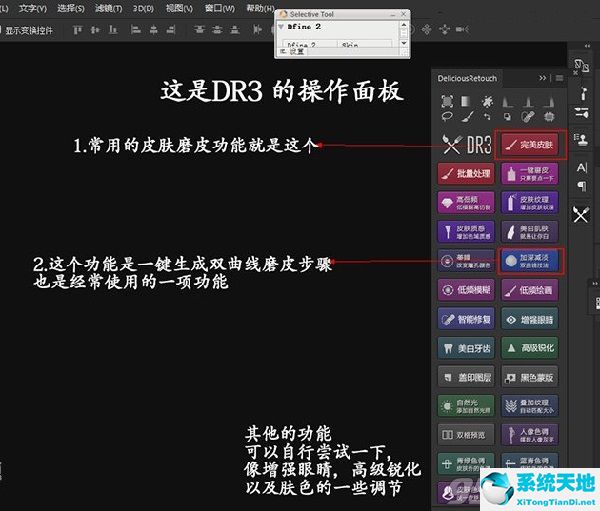The height and width of the screenshot is (511, 600).
Task: Click align top edges icon in options bar
Action: tap(78, 29)
